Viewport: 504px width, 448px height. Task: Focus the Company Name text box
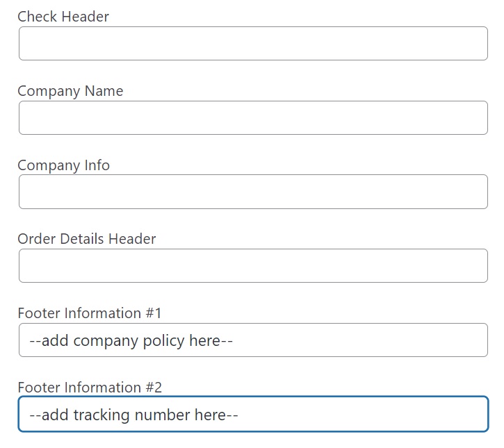click(253, 117)
